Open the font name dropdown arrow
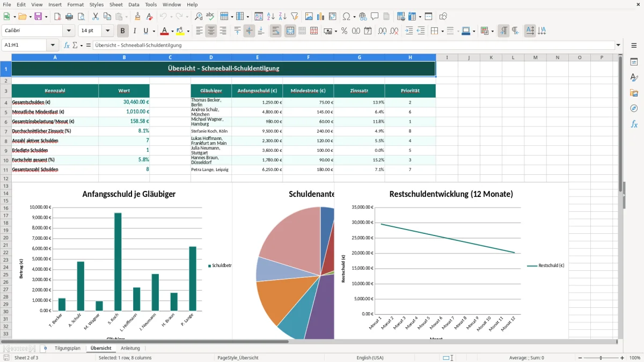The width and height of the screenshot is (644, 362). tap(68, 31)
